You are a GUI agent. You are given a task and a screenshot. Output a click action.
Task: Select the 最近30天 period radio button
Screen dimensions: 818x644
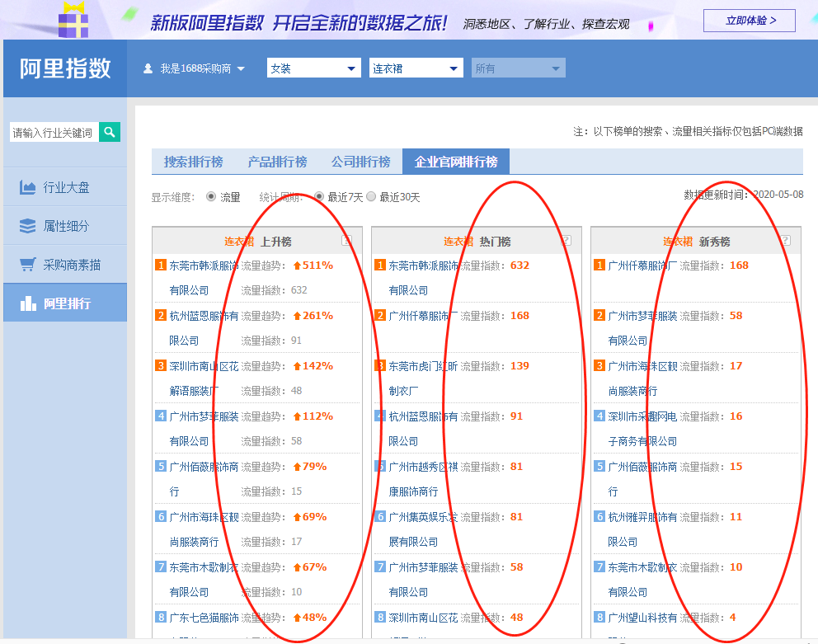point(371,197)
